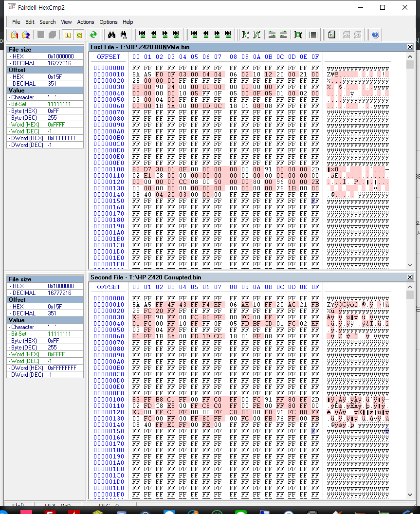420x514 pixels.
Task: Close the First File pane
Action: coord(409,47)
